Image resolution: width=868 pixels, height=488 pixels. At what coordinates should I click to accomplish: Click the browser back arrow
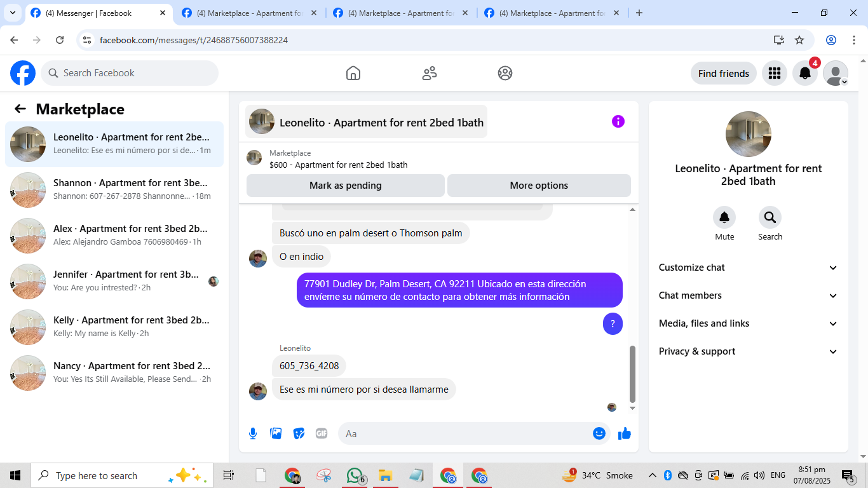tap(14, 40)
